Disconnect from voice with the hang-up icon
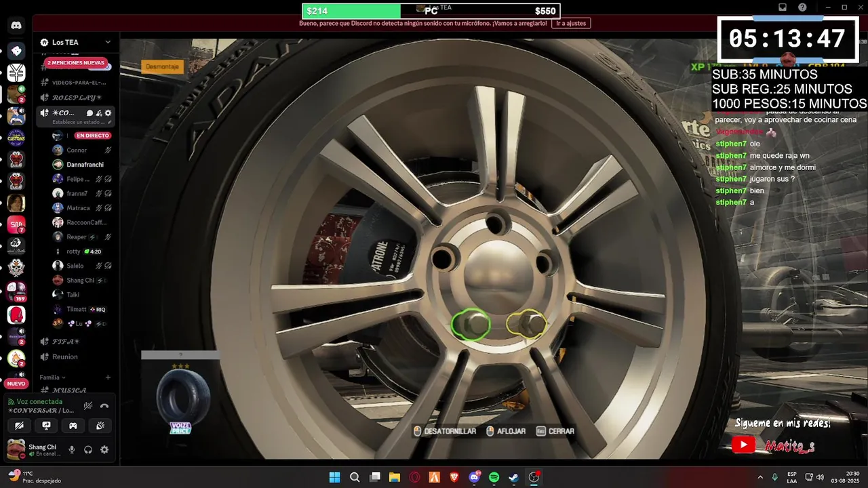 tap(104, 406)
